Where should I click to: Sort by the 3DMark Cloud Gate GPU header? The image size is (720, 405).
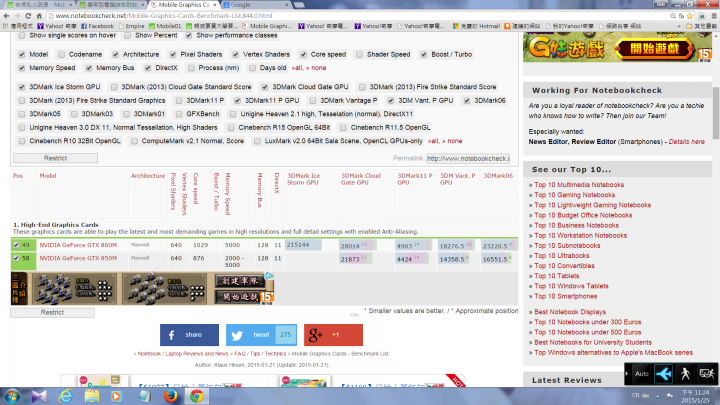point(360,179)
